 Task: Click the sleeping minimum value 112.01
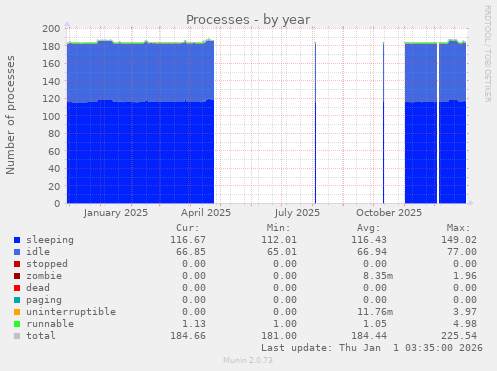[x=279, y=240]
